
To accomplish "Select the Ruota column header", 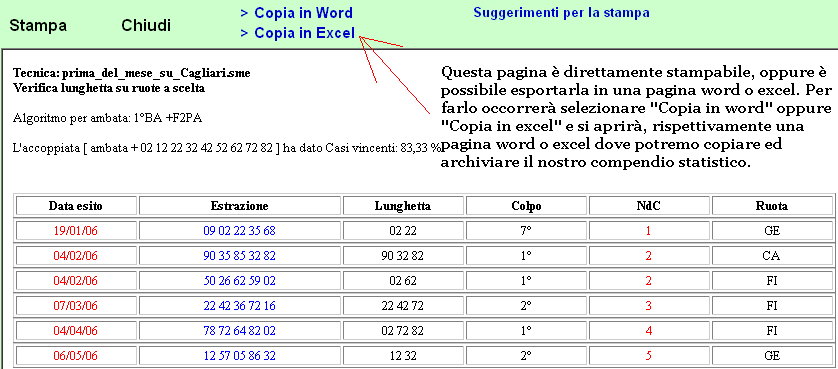I will [x=772, y=206].
